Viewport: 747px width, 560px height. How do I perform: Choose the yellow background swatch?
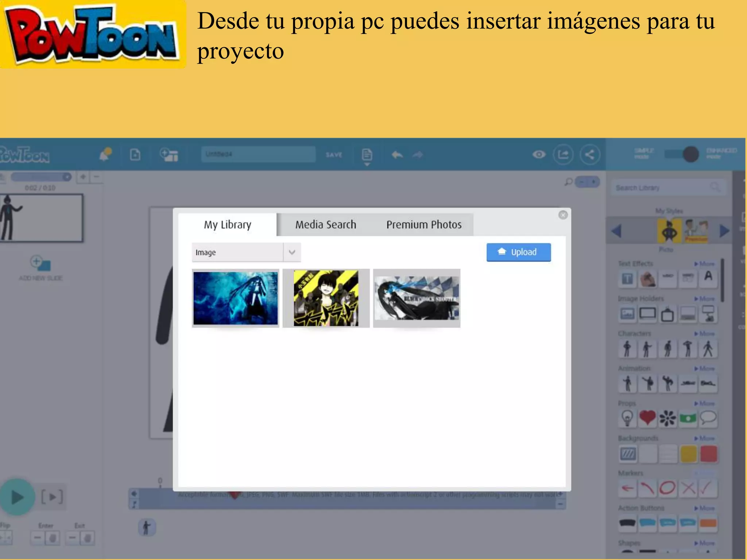coord(688,454)
